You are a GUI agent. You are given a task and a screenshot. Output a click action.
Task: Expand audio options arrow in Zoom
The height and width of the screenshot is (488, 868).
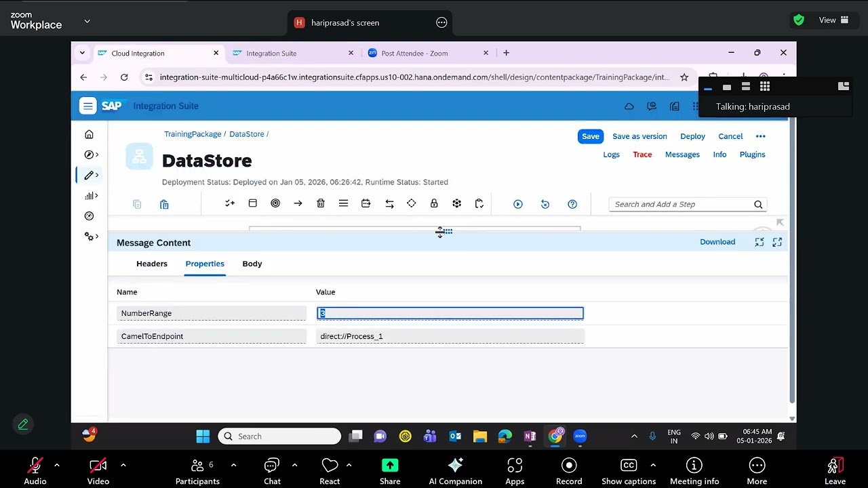(x=57, y=465)
